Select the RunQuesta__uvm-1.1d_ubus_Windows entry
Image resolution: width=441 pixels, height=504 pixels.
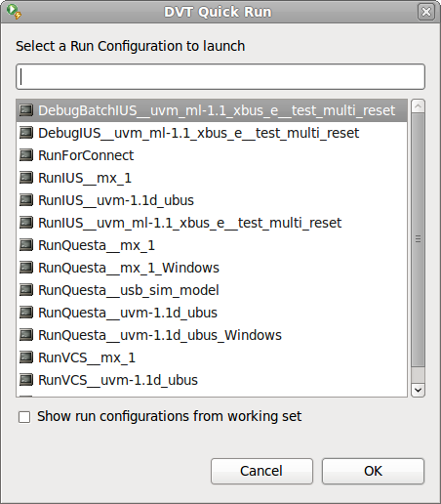(212, 335)
